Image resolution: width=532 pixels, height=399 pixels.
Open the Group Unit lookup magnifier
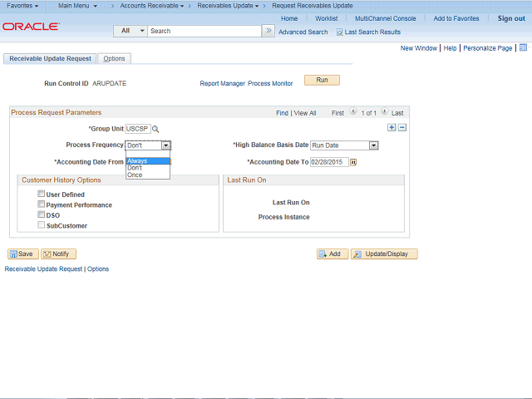[155, 129]
